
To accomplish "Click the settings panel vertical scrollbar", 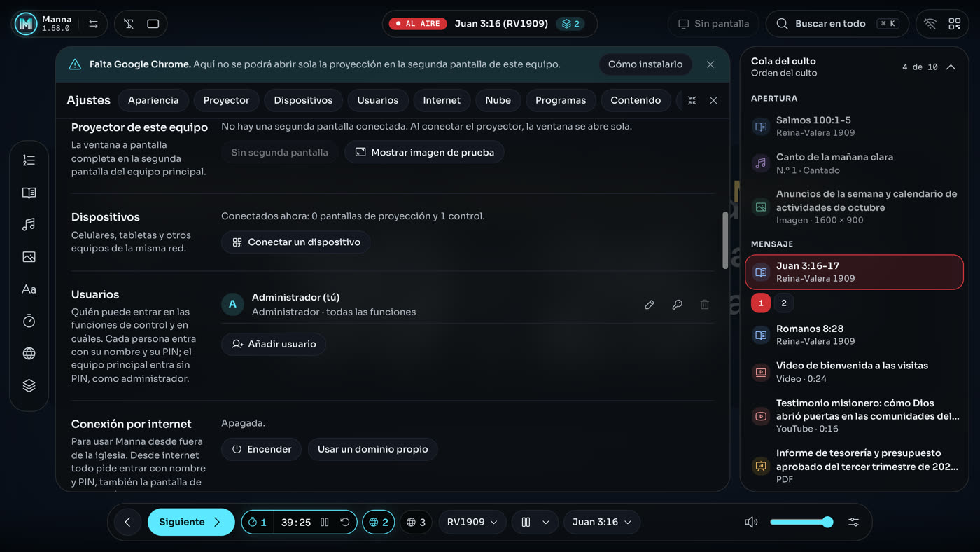I will click(x=725, y=240).
